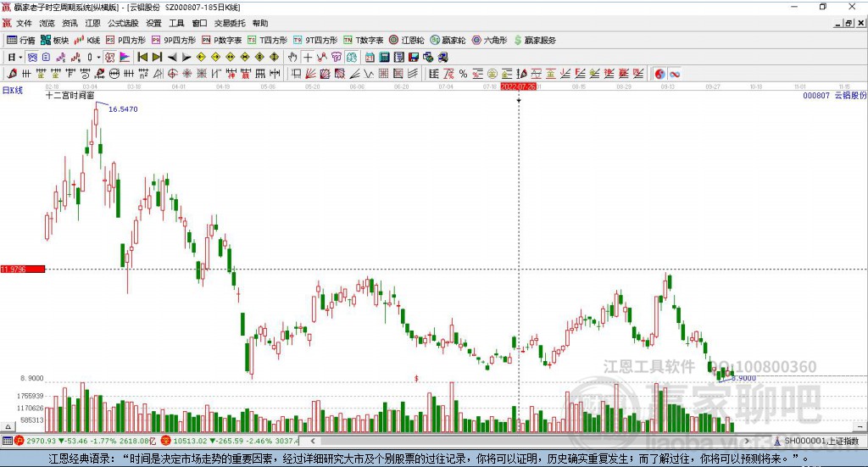Click the 000807 云铝股份 stock label
The image size is (868, 467).
835,95
